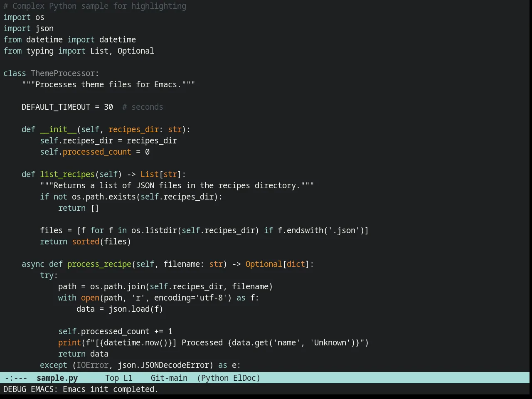
Task: Click the docstring 'Processes theme files for Emacs.'
Action: click(108, 84)
